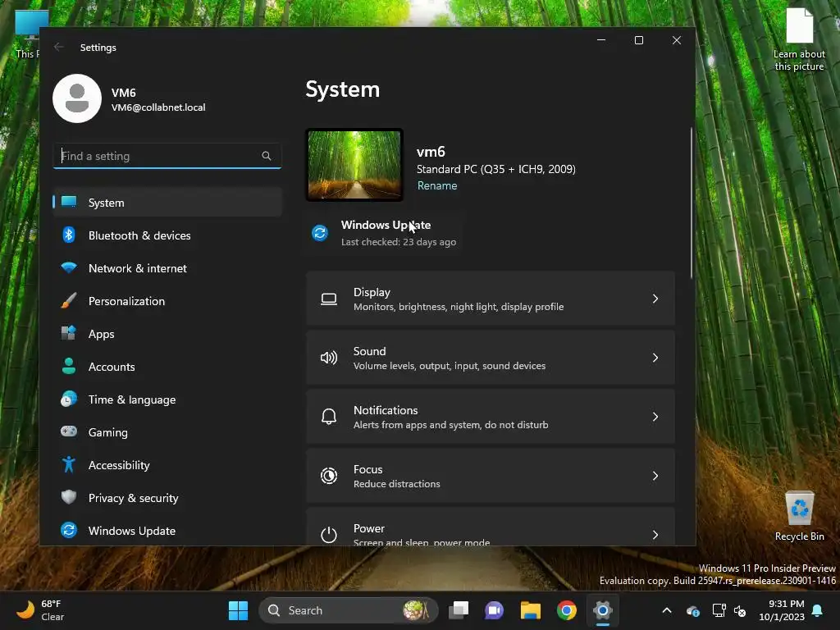Go back with the Settings back arrow
This screenshot has height=630, width=840.
point(59,47)
